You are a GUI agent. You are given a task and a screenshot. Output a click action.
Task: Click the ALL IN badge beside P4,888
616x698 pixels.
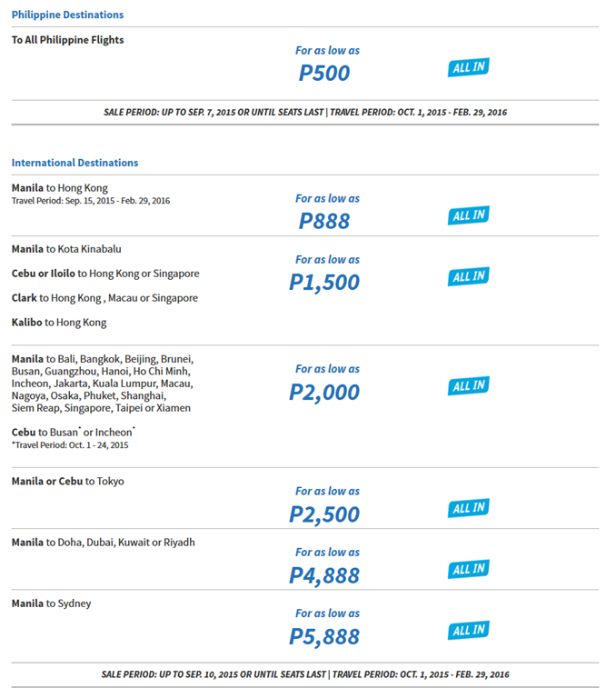[x=468, y=569]
